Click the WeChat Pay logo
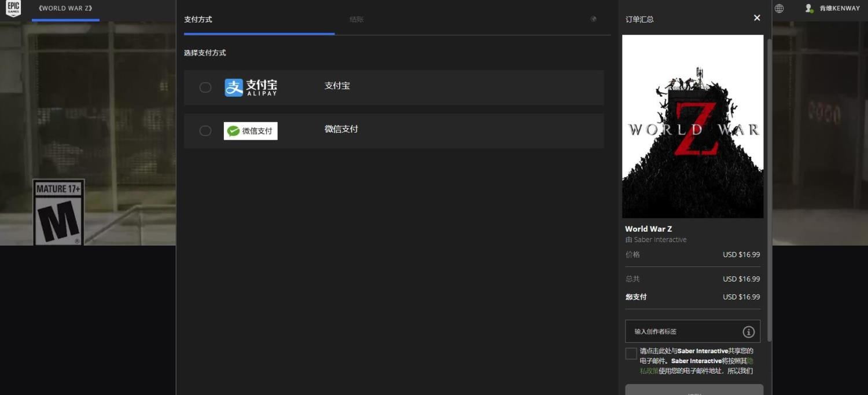 click(x=251, y=131)
